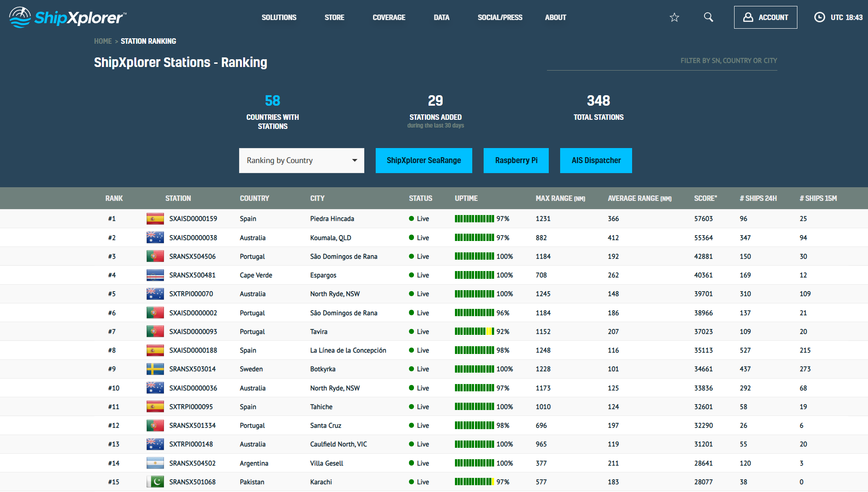The height and width of the screenshot is (492, 868).
Task: Click the Australia flag for SXAISD0000036
Action: [155, 388]
